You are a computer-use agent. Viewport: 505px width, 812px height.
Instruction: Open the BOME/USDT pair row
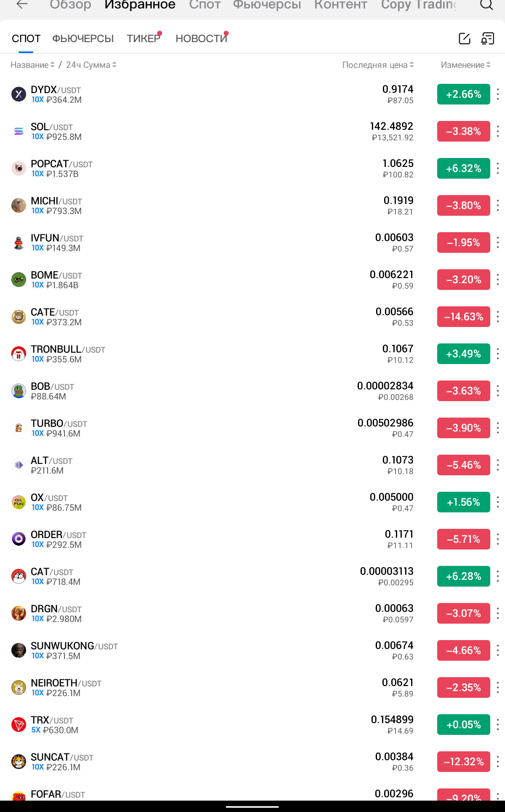tap(211, 280)
